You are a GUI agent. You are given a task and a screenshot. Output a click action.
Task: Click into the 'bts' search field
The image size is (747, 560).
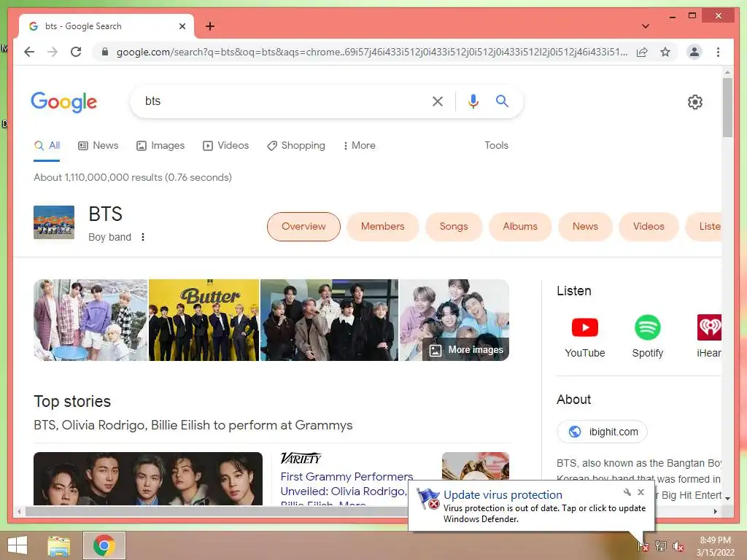point(281,101)
